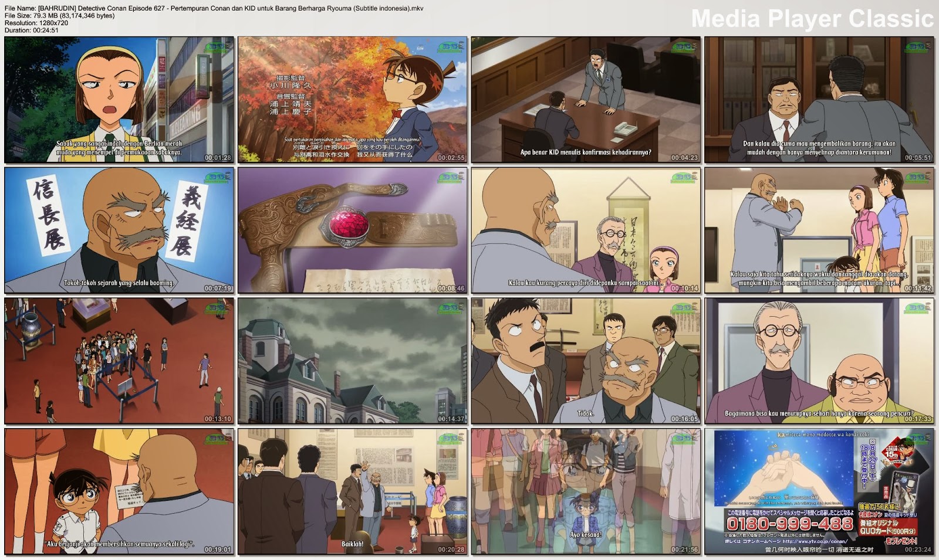The height and width of the screenshot is (560, 939).
Task: Select the thumbnail at 00:17:33
Action: coord(819,361)
